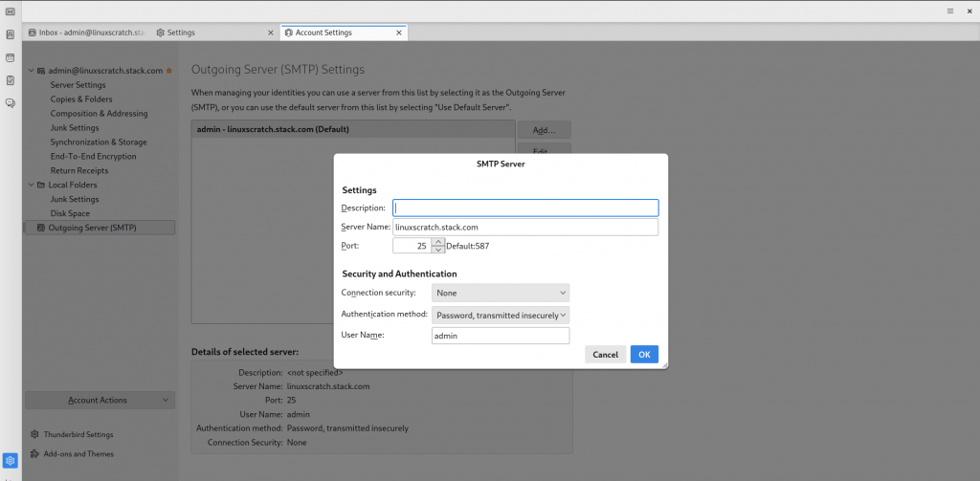The image size is (980, 481).
Task: Cancel the SMTP Server dialog
Action: pos(606,354)
